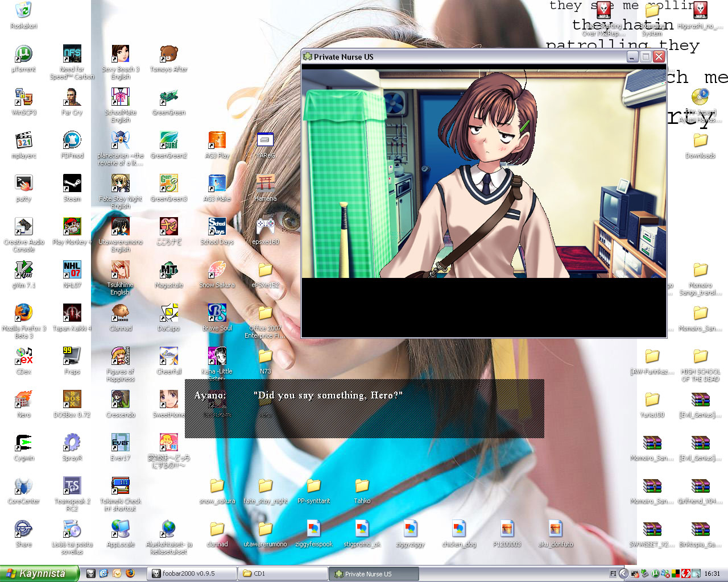
Task: Close the Private Nurse US window
Action: click(659, 57)
